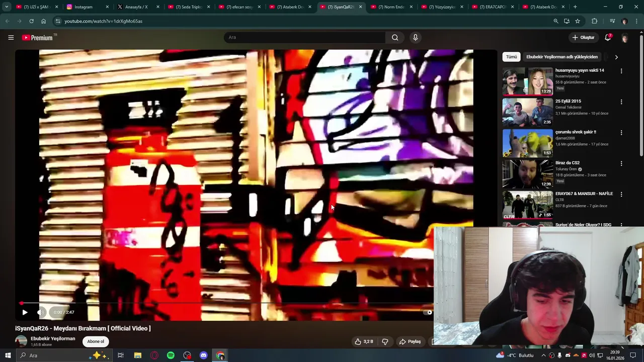644x362 pixels.
Task: Open browser media control icon
Action: pyautogui.click(x=612, y=21)
